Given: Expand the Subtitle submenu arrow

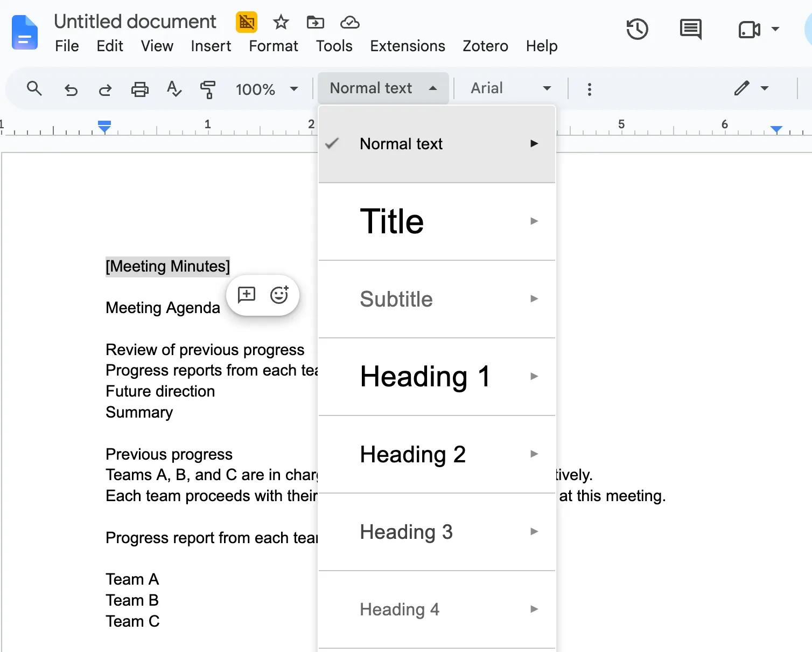Looking at the screenshot, I should [x=534, y=299].
